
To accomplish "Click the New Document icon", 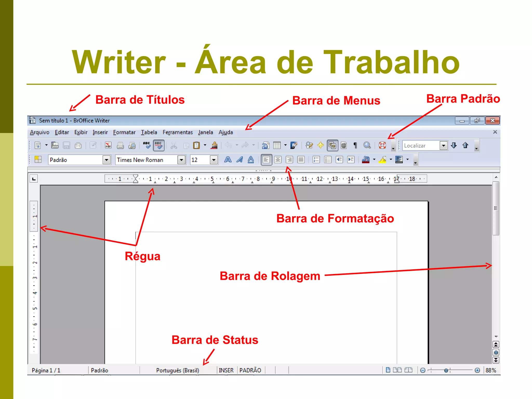I will tap(38, 145).
